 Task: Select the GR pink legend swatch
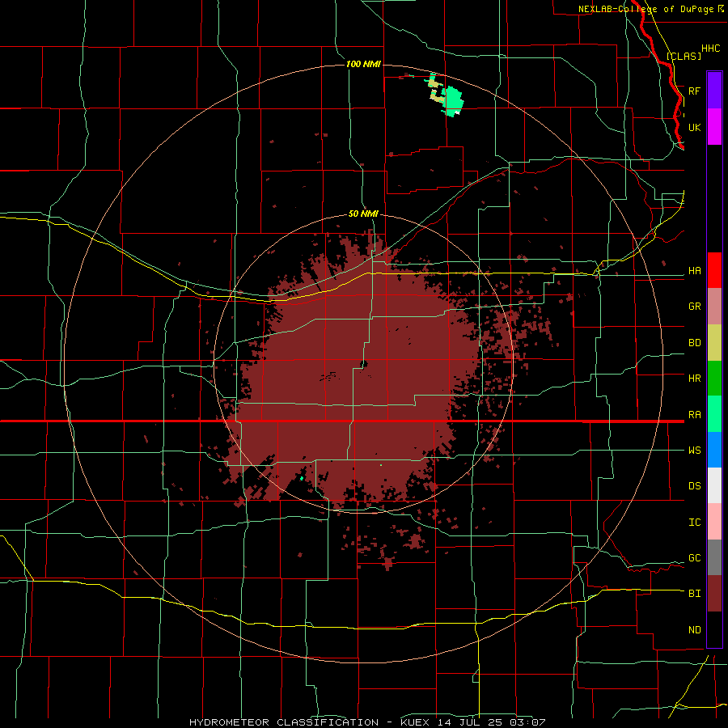[714, 307]
